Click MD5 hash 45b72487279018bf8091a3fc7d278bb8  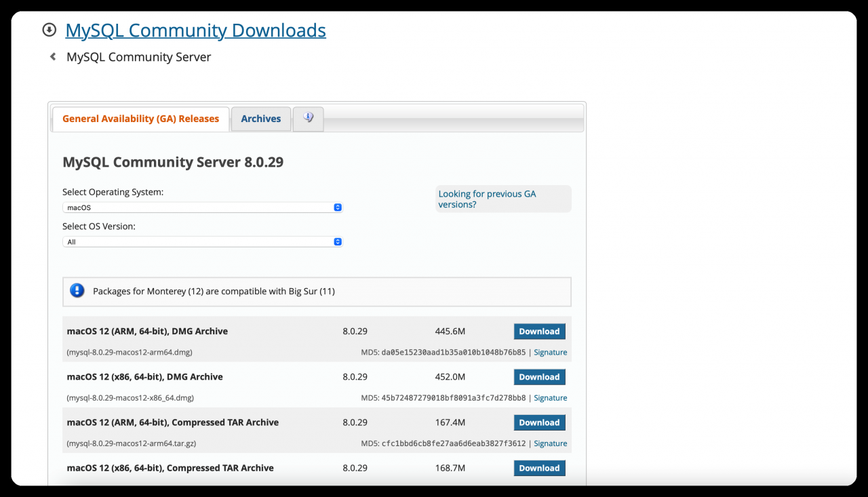point(454,398)
